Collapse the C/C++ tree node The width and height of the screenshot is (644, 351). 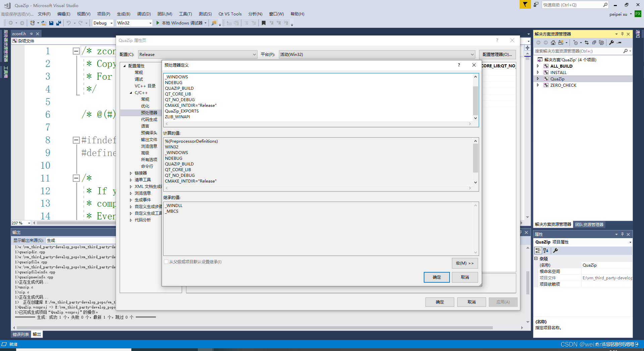pos(131,93)
